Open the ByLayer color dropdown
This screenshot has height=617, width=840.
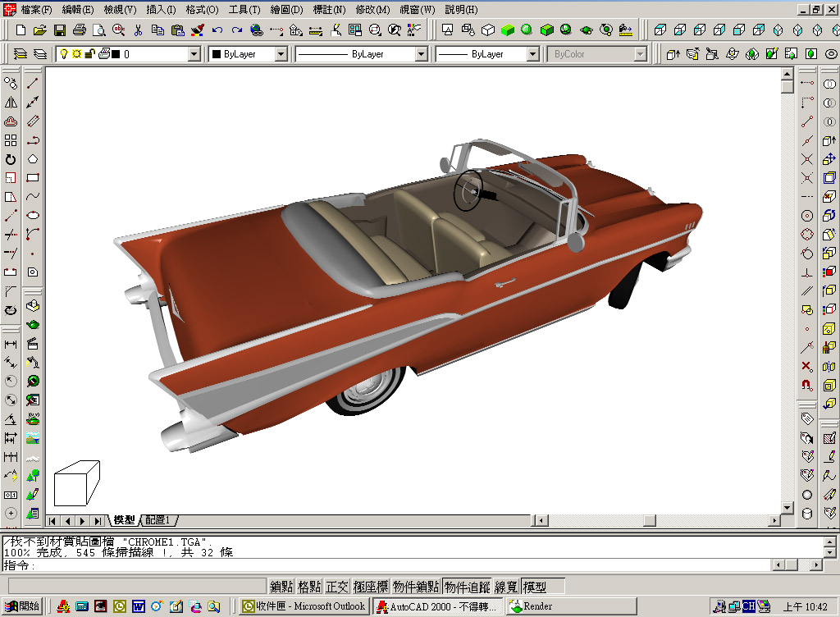pyautogui.click(x=281, y=54)
